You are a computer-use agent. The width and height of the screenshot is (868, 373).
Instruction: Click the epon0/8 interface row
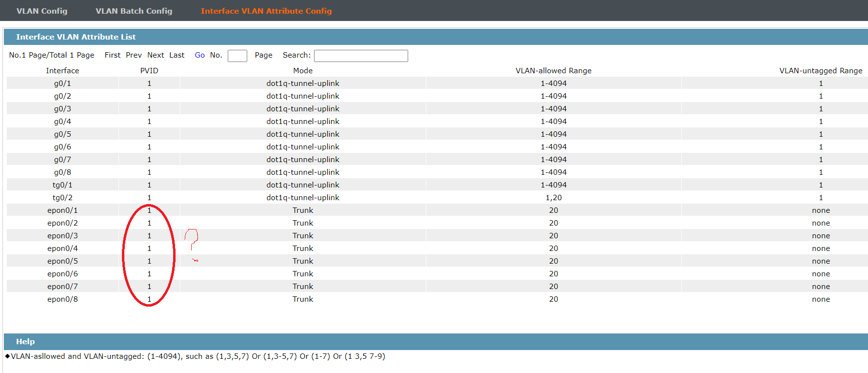(x=437, y=299)
